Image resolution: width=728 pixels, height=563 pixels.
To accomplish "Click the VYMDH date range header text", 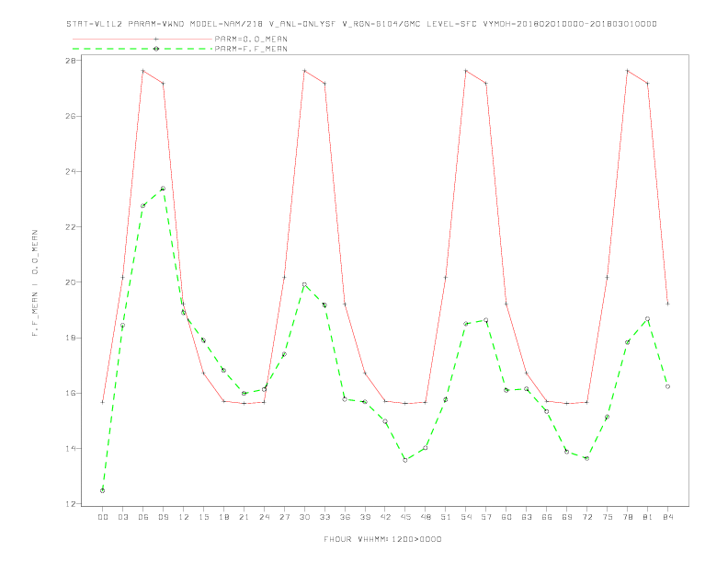I will (x=570, y=24).
